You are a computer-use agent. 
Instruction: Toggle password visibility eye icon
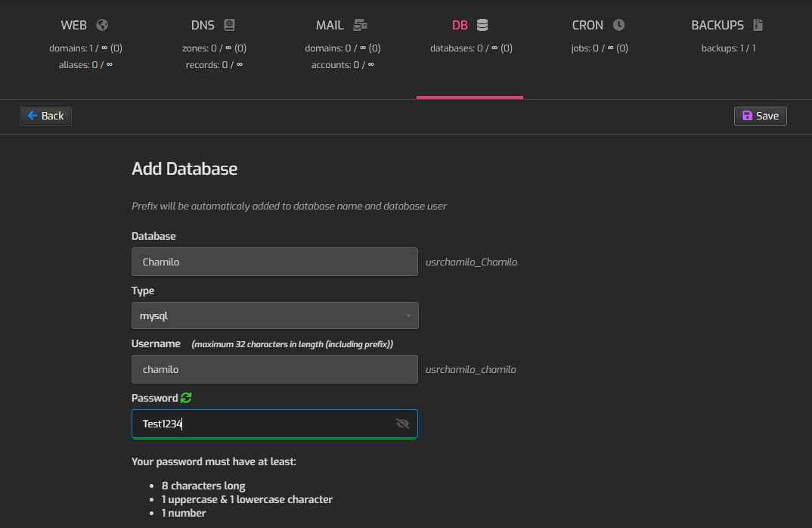point(402,424)
